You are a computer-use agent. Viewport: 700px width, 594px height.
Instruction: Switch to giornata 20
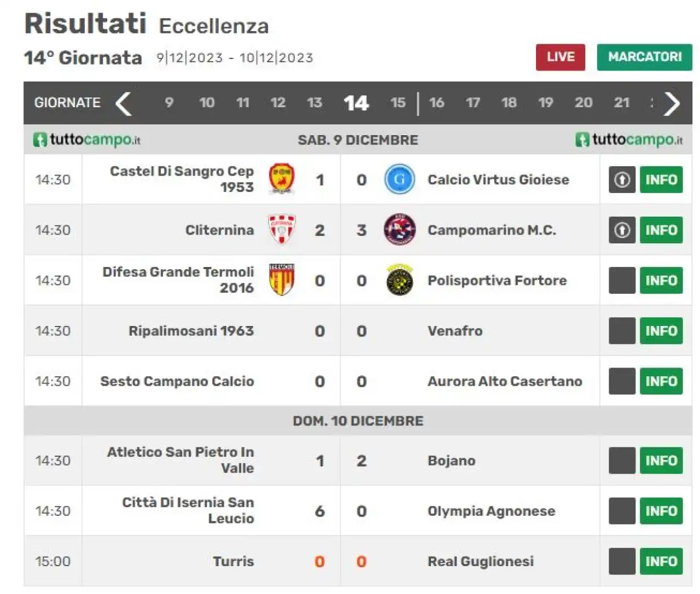coord(584,103)
